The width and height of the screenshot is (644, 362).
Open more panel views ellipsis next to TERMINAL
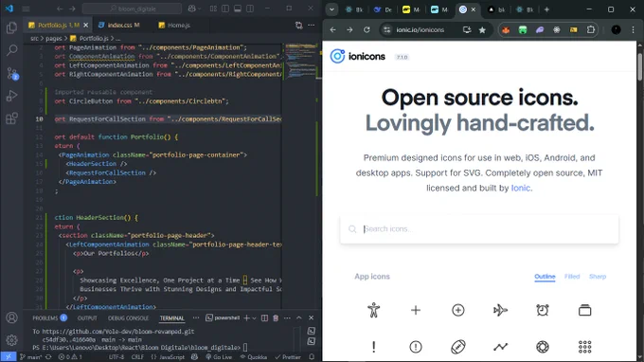point(196,318)
